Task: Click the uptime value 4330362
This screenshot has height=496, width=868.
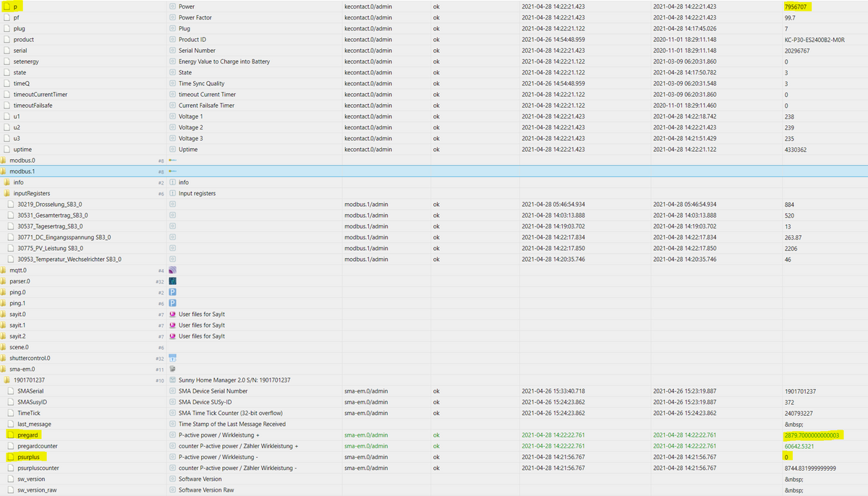Action: [796, 150]
